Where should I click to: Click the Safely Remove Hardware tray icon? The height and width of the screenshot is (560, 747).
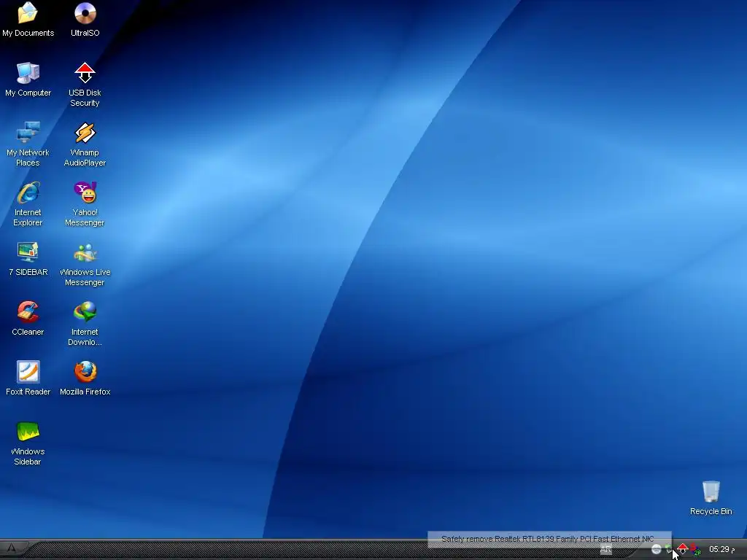[669, 549]
